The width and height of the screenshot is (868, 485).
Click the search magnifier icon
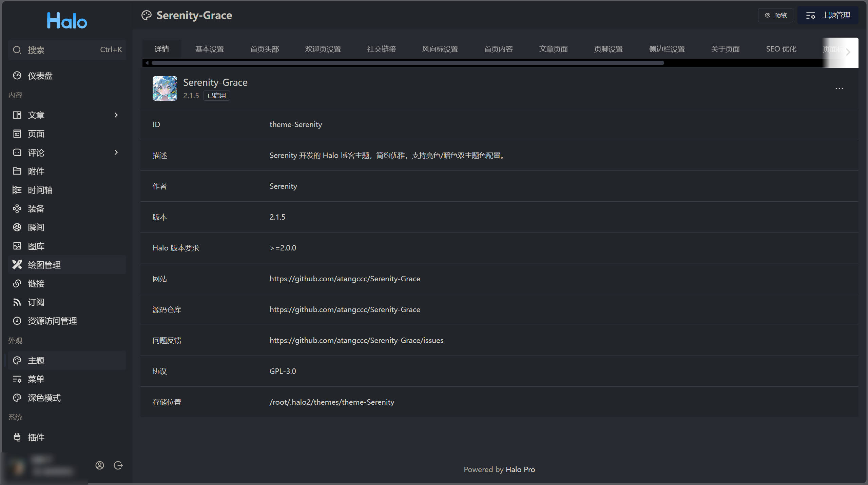[17, 50]
